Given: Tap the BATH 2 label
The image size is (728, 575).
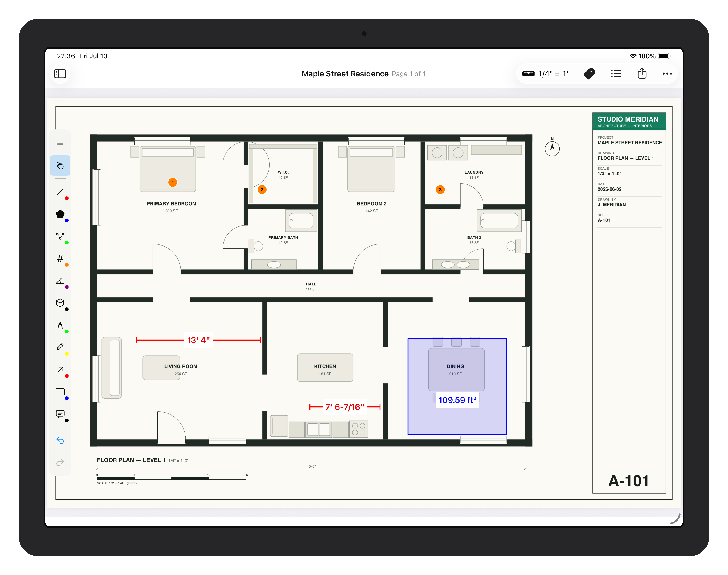Looking at the screenshot, I should click(x=474, y=237).
